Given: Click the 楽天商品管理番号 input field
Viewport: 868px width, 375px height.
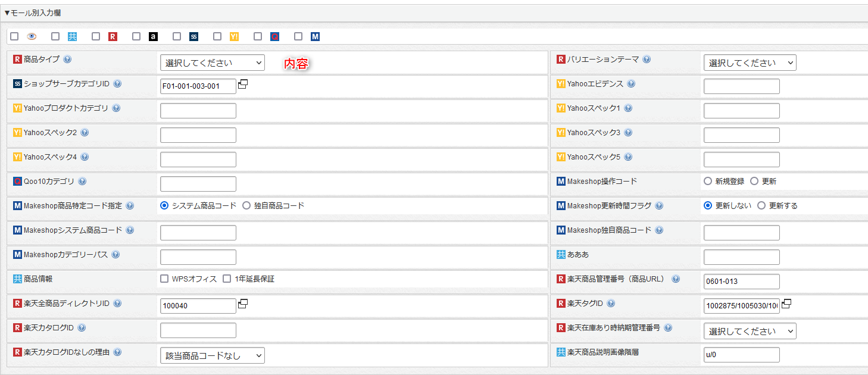Looking at the screenshot, I should tap(741, 282).
